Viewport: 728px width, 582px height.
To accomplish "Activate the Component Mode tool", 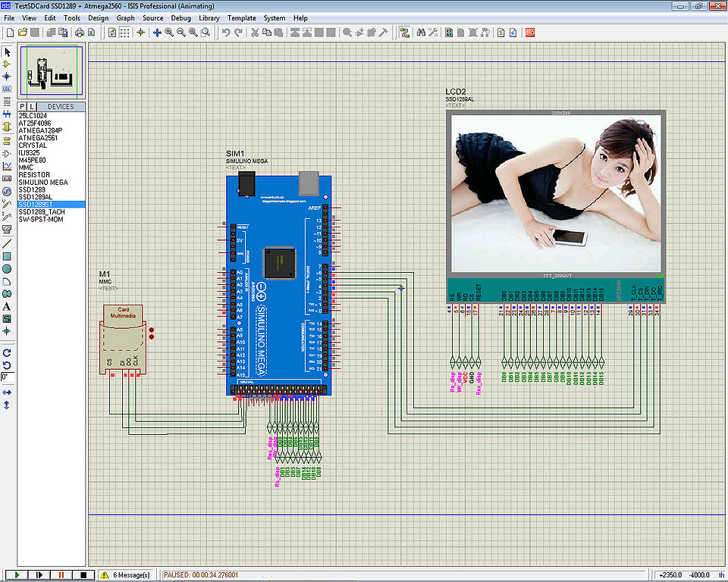I will tap(7, 64).
